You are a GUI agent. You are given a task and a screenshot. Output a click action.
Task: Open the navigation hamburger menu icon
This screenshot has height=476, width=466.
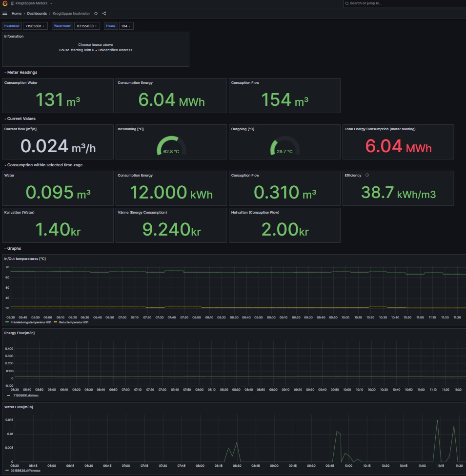5,13
